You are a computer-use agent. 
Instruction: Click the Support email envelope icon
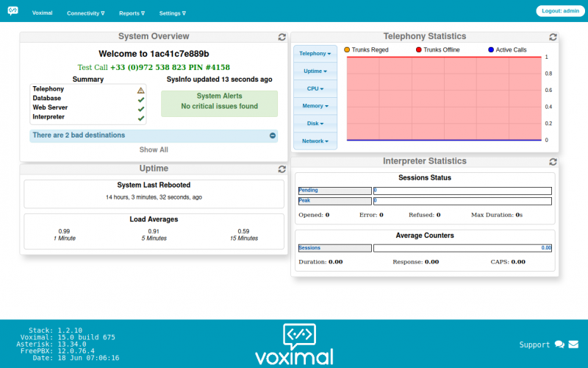click(573, 344)
